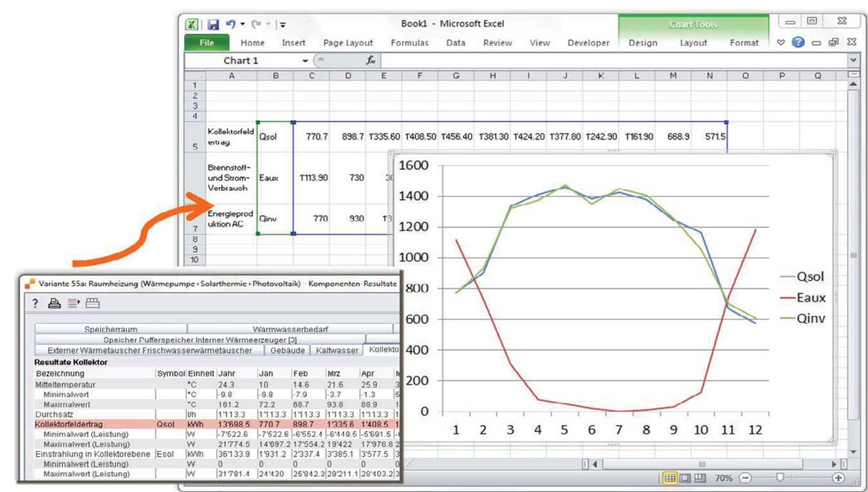This screenshot has height=492, width=868.
Task: Expand the formula bar with the chevron
Action: click(853, 60)
